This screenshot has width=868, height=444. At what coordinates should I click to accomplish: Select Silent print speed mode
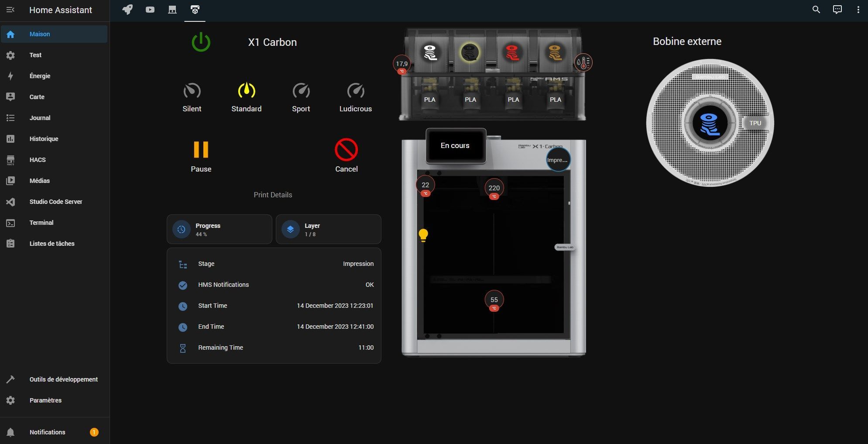point(192,98)
